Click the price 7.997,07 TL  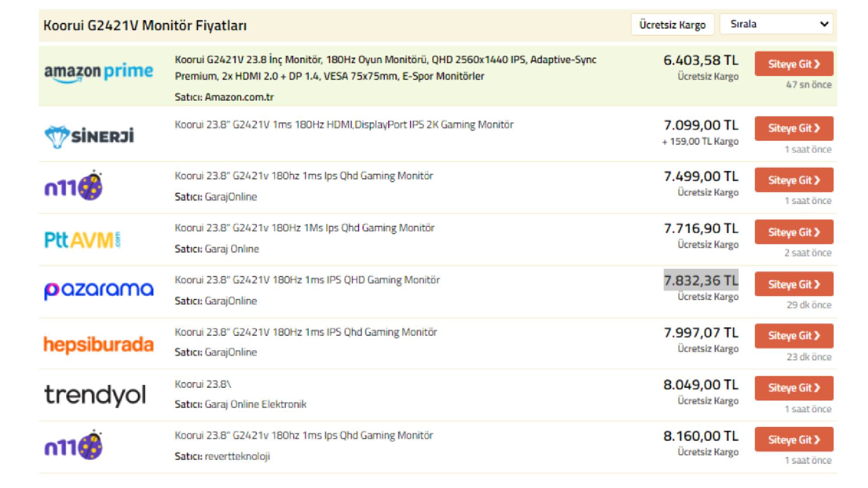click(701, 333)
